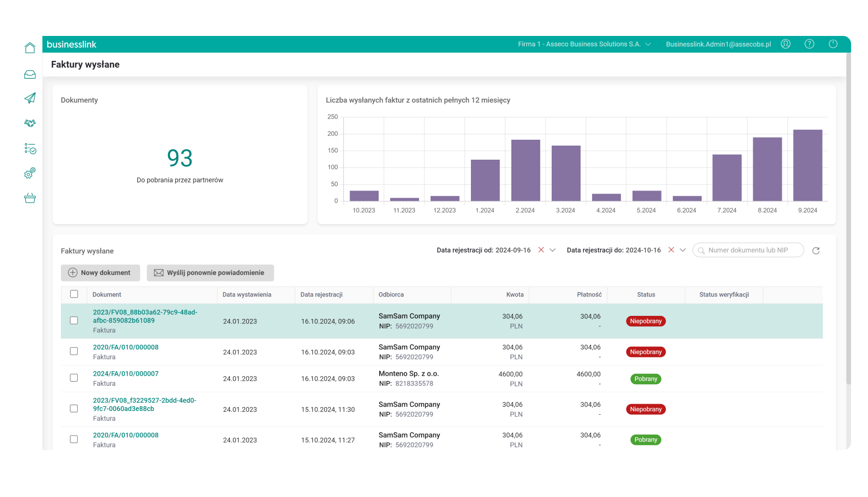868x497 pixels.
Task: Open the checklist tasks icon in sidebar
Action: coord(30,149)
